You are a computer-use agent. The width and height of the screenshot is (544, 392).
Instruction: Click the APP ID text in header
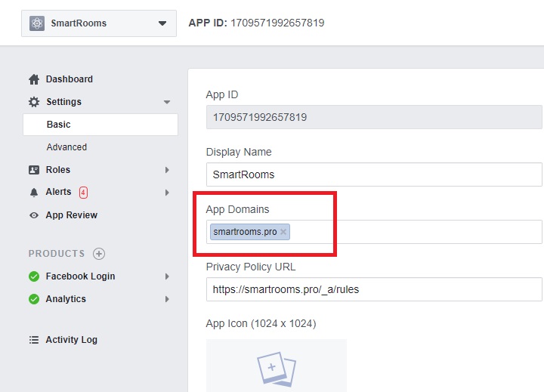[256, 23]
